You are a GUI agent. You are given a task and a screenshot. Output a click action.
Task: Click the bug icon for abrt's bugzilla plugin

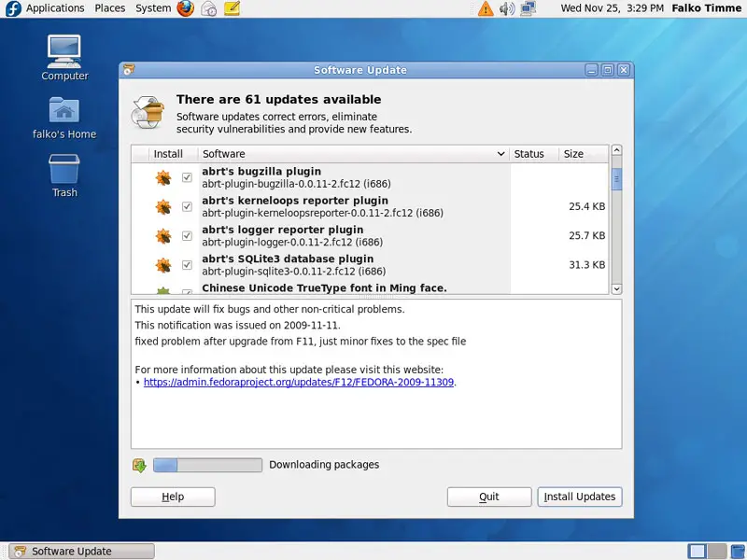coord(162,177)
